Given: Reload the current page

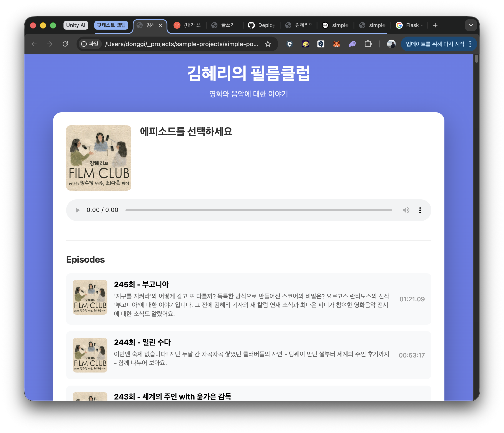Looking at the screenshot, I should [x=65, y=44].
